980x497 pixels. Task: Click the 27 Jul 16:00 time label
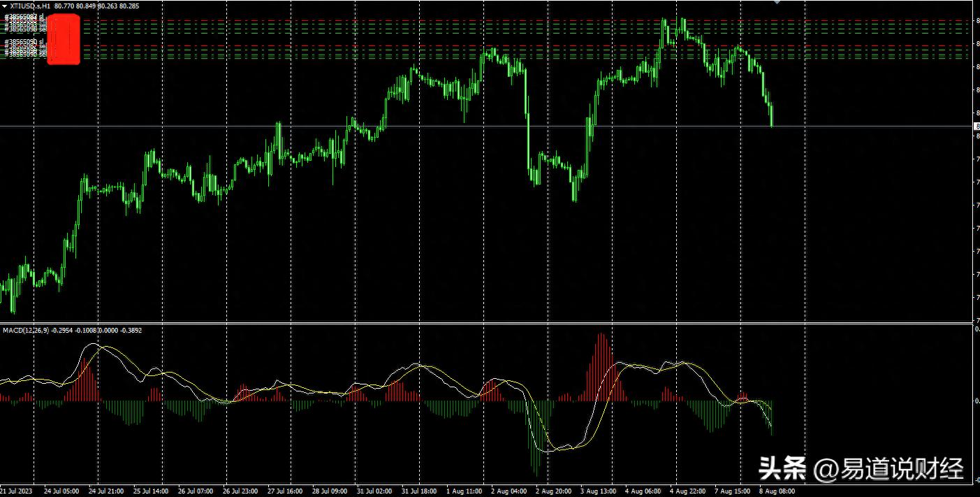(284, 491)
